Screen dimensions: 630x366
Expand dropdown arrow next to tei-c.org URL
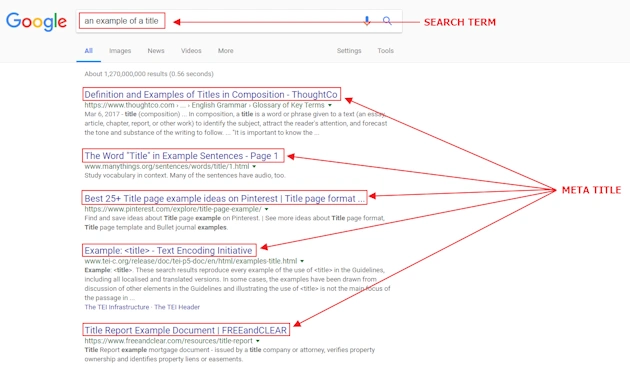[x=302, y=261]
